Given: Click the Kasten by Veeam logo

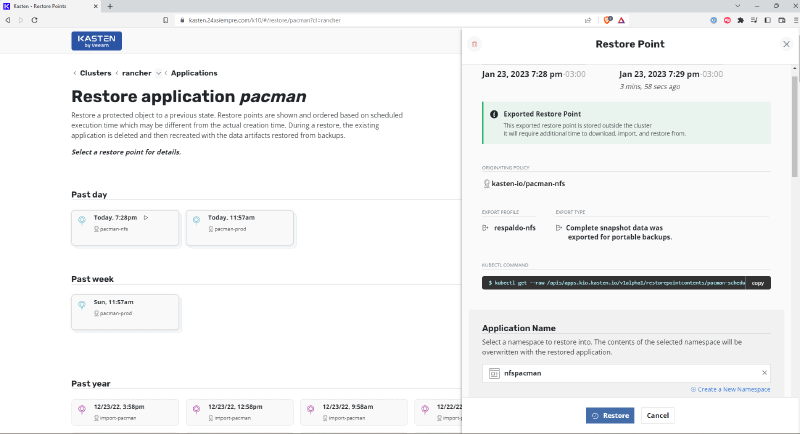Looking at the screenshot, I should [96, 41].
